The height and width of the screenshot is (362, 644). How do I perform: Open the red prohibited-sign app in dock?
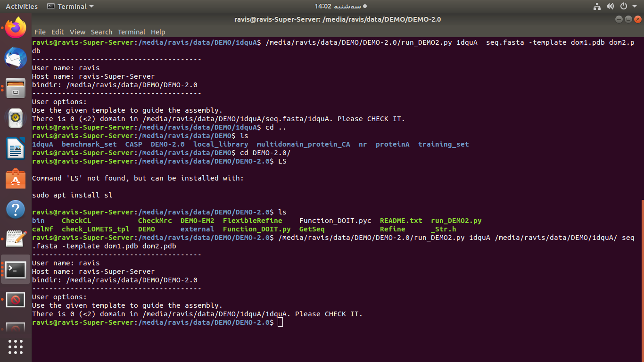16,299
